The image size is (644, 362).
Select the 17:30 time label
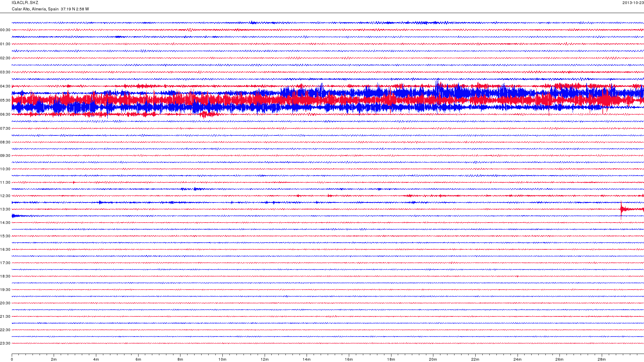click(x=5, y=263)
